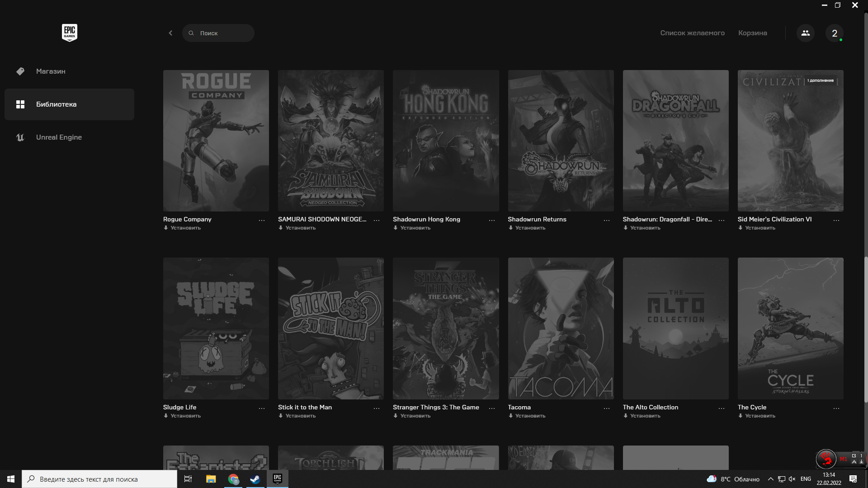Screen dimensions: 868x488
Task: Install The Alto Collection via Установить
Action: pos(642,416)
